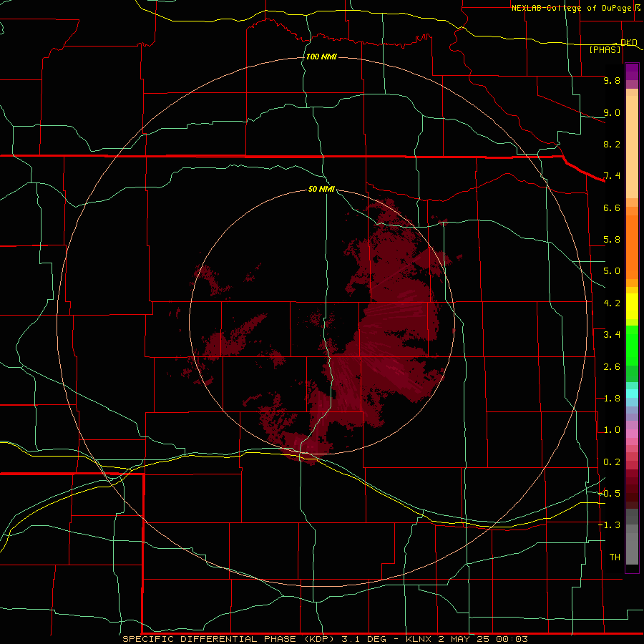Select the large peach band of the color scale
Viewport: 644px width, 644px height.
[x=632, y=147]
